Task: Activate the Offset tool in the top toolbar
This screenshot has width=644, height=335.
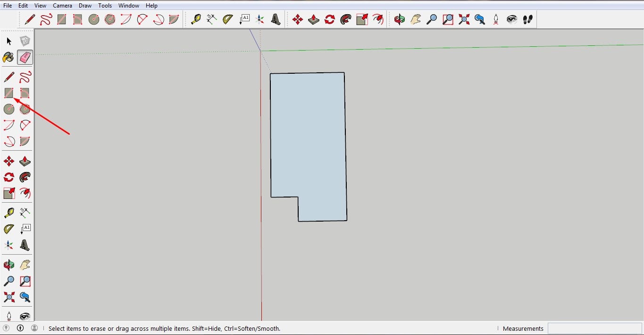Action: [378, 19]
